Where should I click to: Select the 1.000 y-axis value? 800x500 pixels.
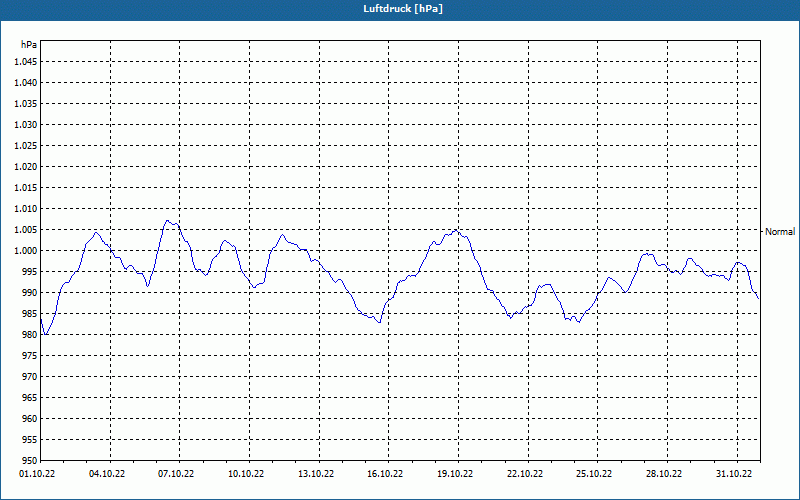click(x=26, y=251)
